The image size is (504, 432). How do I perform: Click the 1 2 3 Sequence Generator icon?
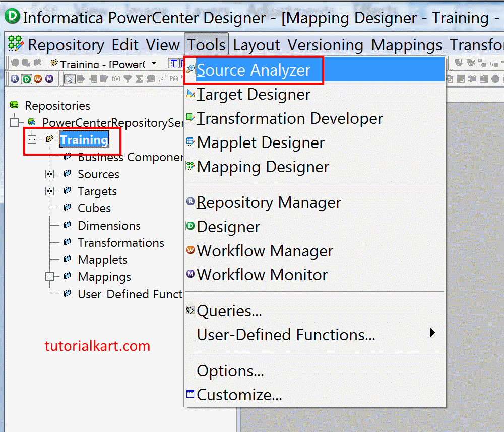pos(162,79)
